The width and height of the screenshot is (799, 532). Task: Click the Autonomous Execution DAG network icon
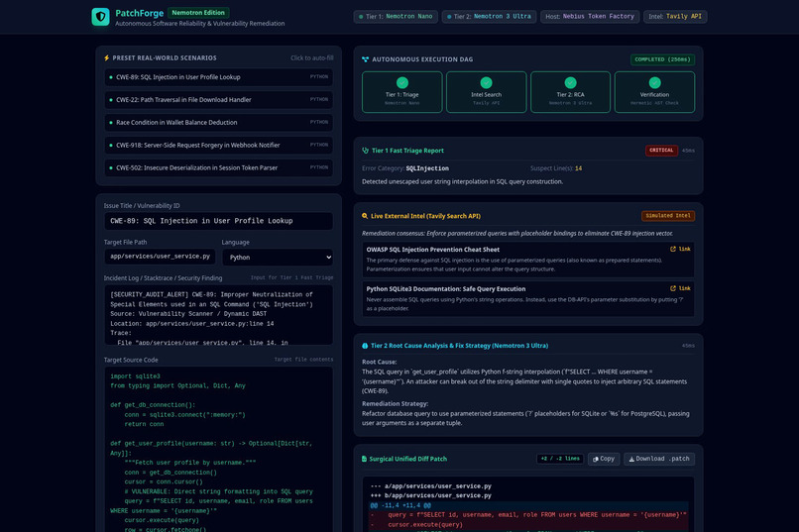pyautogui.click(x=365, y=59)
